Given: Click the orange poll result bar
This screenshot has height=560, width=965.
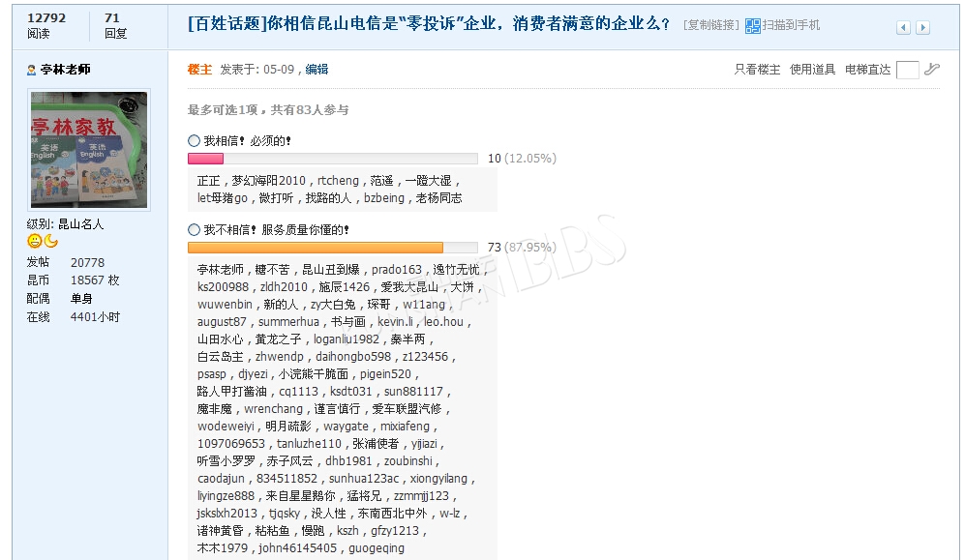Looking at the screenshot, I should [315, 248].
